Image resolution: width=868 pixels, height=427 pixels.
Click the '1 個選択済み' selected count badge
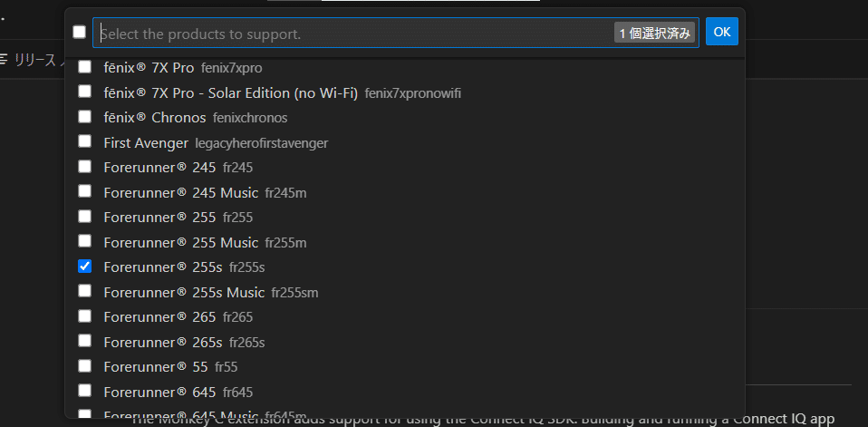654,34
